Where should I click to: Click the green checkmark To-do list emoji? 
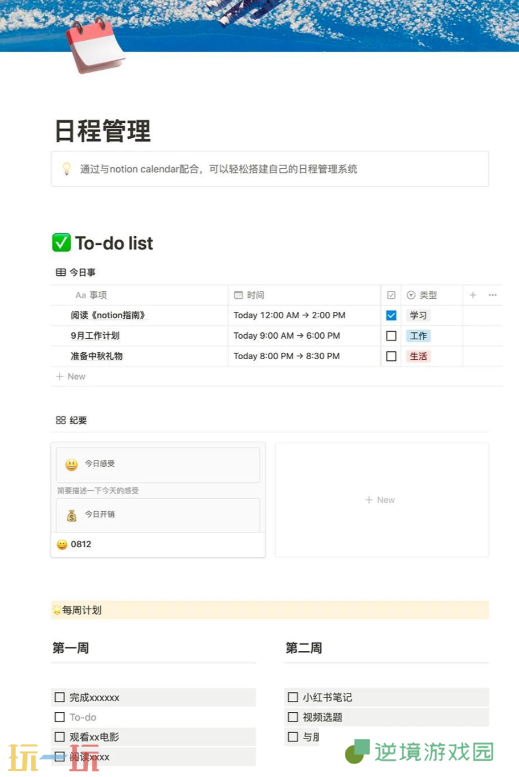coord(61,243)
